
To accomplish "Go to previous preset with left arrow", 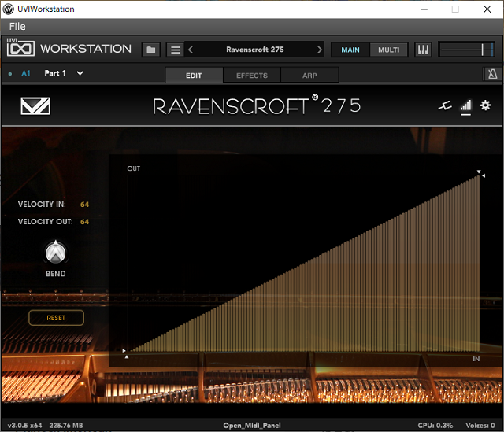I will click(191, 50).
